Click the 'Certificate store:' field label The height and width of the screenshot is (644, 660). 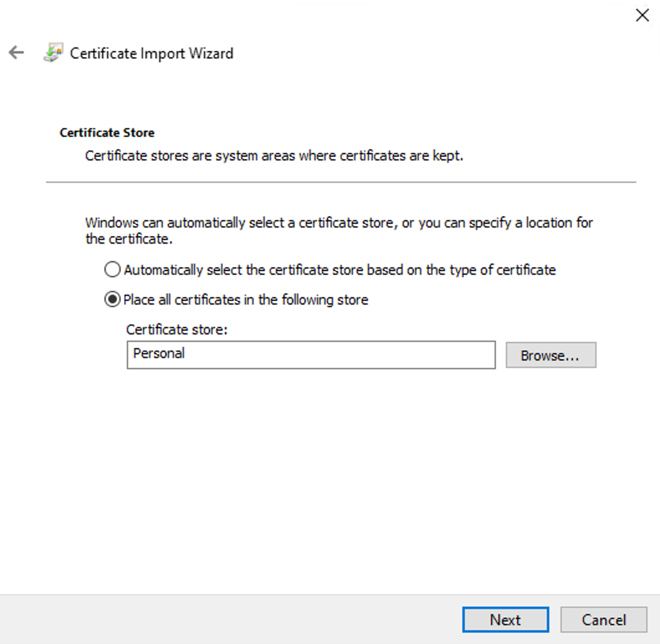coord(177,329)
